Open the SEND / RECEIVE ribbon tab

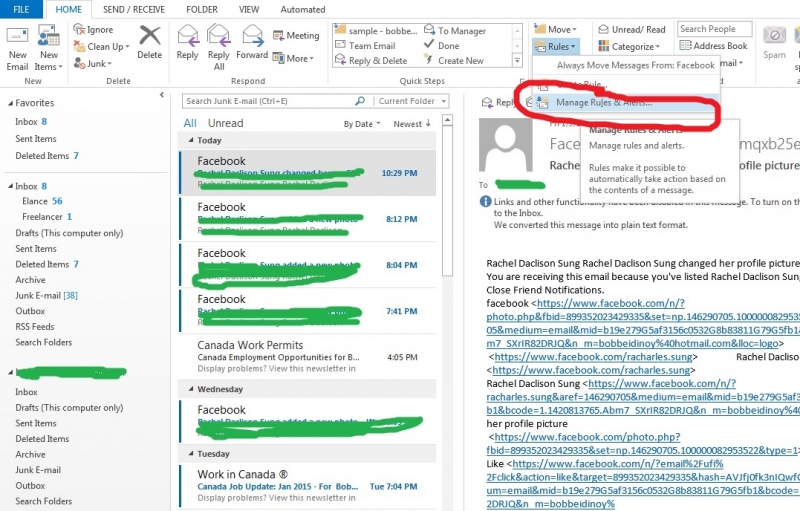coord(135,9)
